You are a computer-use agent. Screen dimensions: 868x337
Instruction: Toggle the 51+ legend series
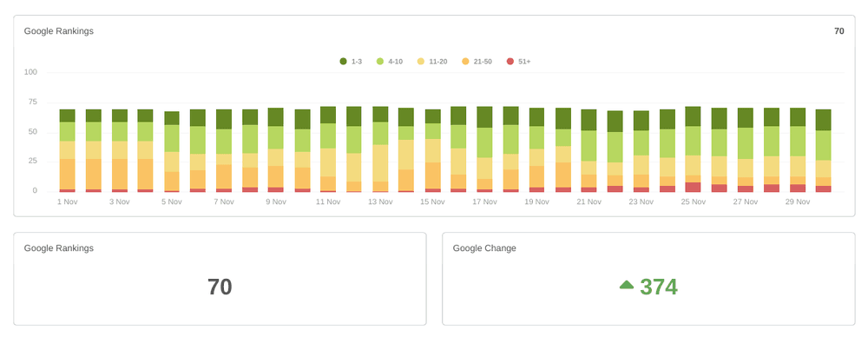tap(519, 62)
